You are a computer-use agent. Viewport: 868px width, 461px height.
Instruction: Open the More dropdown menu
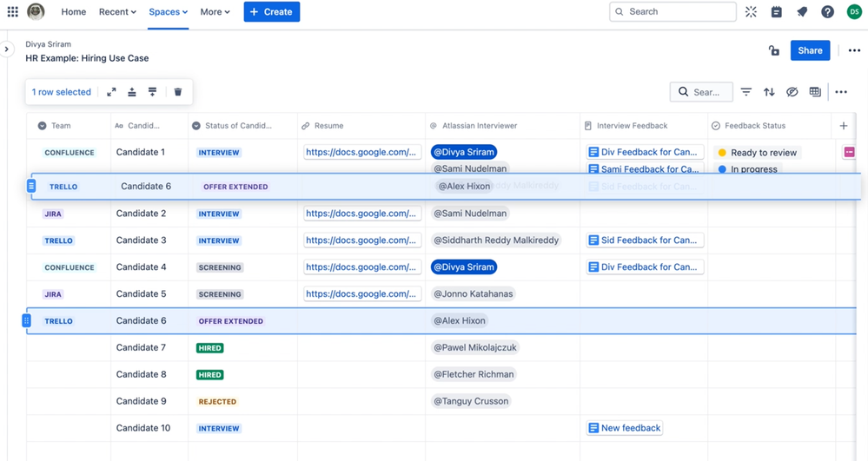tap(215, 11)
